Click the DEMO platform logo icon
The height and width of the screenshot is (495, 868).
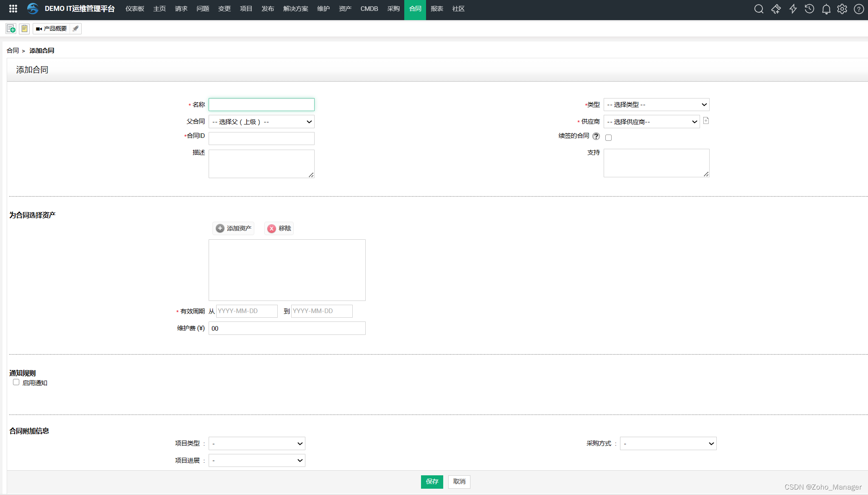point(33,8)
